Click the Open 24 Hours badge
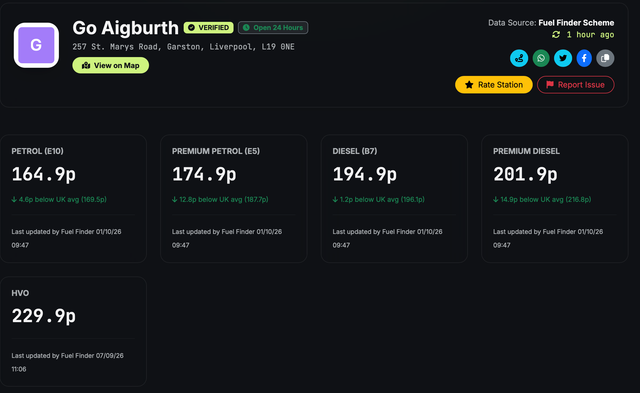This screenshot has height=393, width=640. point(273,28)
